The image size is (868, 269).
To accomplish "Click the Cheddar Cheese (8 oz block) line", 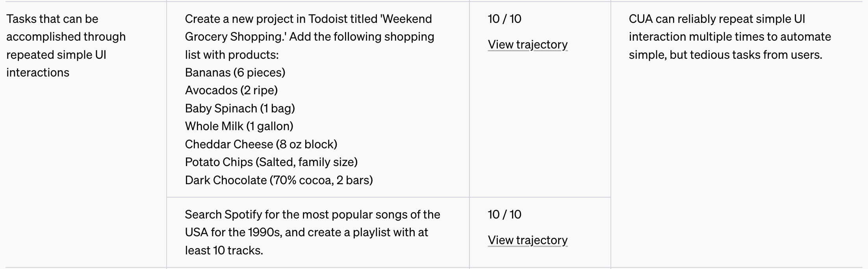I will 261,144.
